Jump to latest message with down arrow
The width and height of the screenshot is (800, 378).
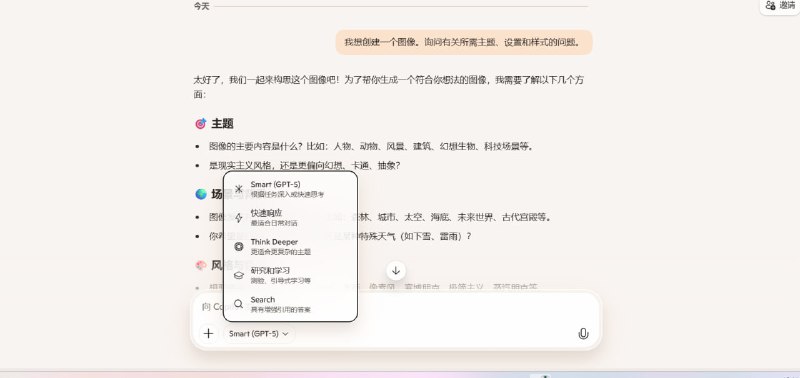tap(396, 270)
